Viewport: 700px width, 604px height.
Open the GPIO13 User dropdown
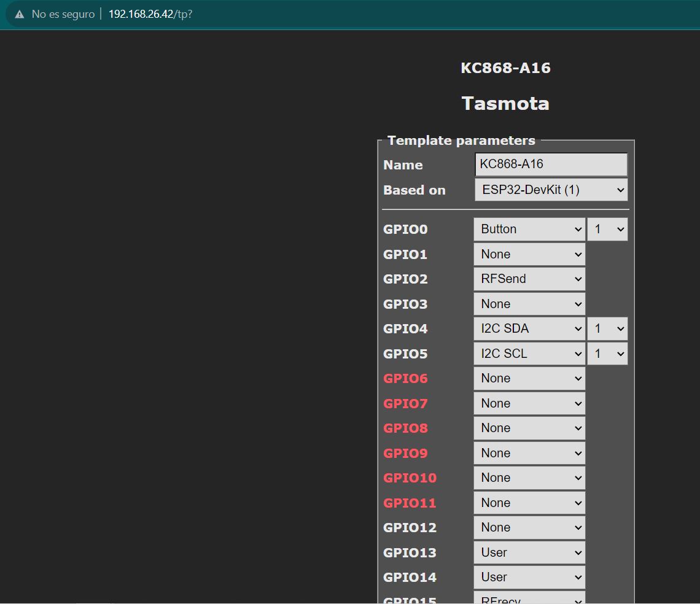click(x=529, y=553)
